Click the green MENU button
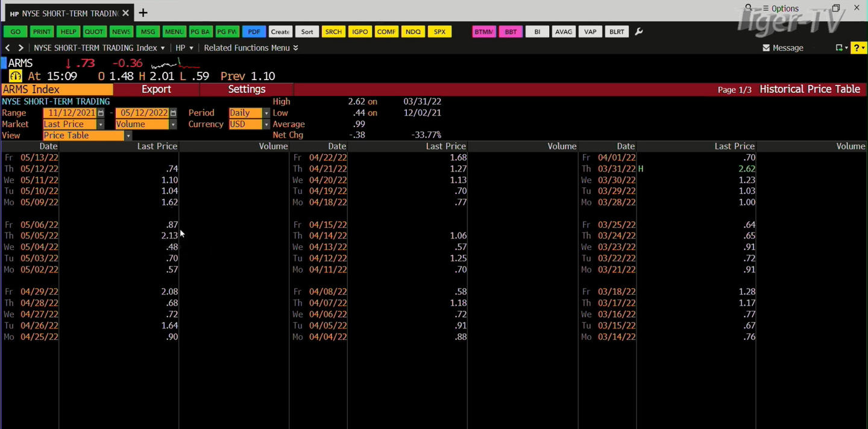The image size is (868, 429). coord(174,31)
